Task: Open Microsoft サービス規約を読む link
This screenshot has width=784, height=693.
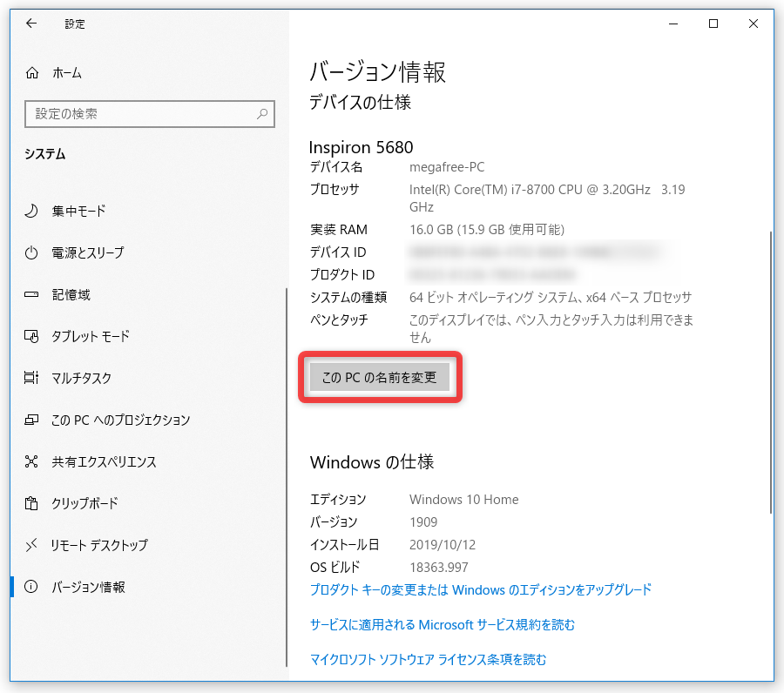Action: pos(443,624)
